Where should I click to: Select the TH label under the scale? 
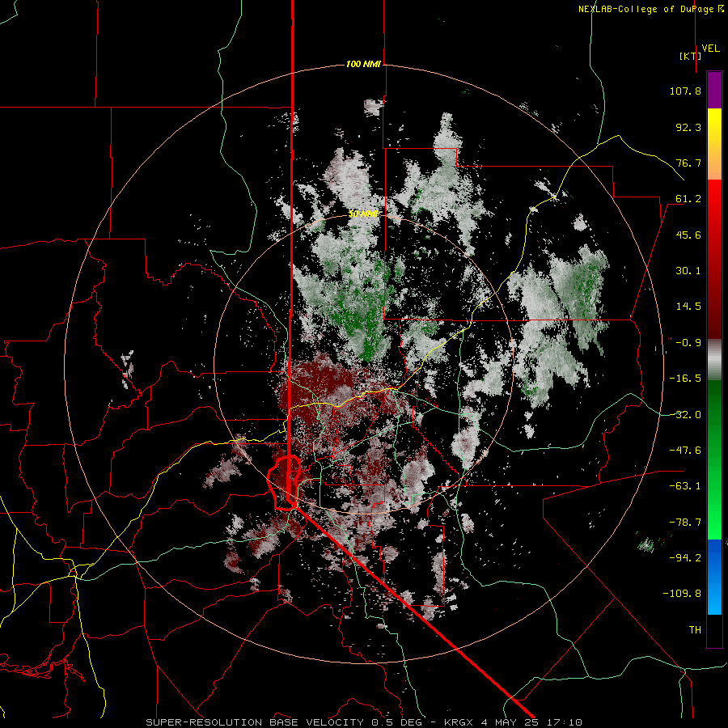click(x=695, y=630)
